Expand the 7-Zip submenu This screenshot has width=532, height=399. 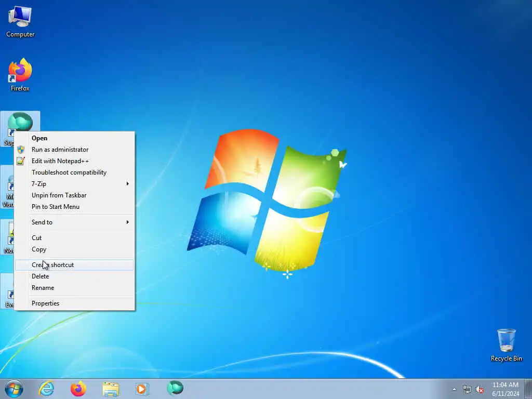[x=74, y=184]
